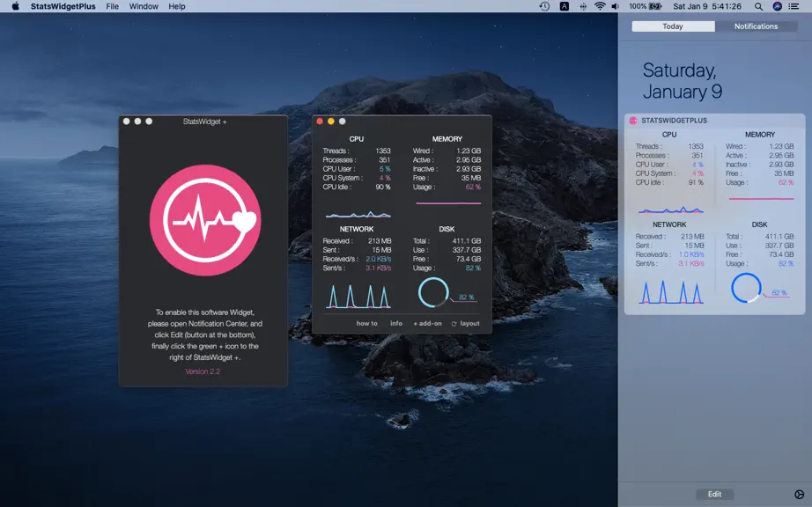The image size is (812, 507).
Task: Click Received/s 2.0 KB/s in stats window
Action: tap(378, 259)
